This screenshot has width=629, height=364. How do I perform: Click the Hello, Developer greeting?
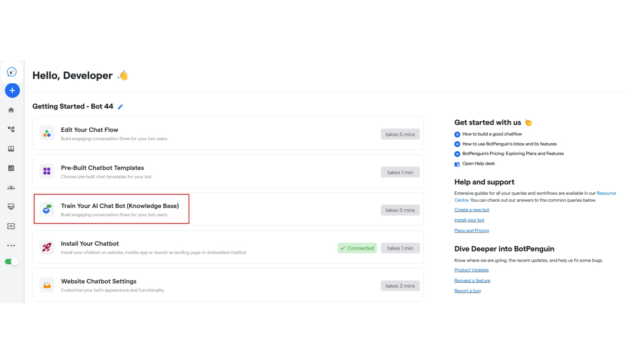click(72, 75)
